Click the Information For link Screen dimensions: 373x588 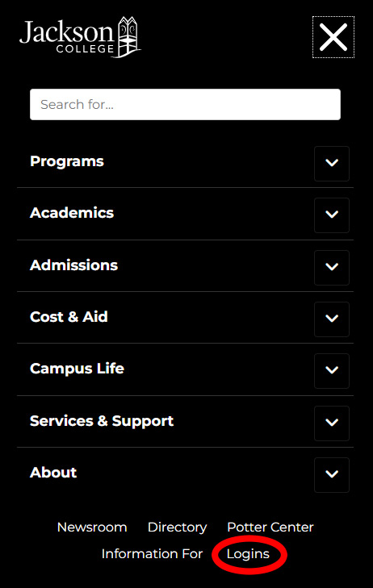(x=152, y=554)
